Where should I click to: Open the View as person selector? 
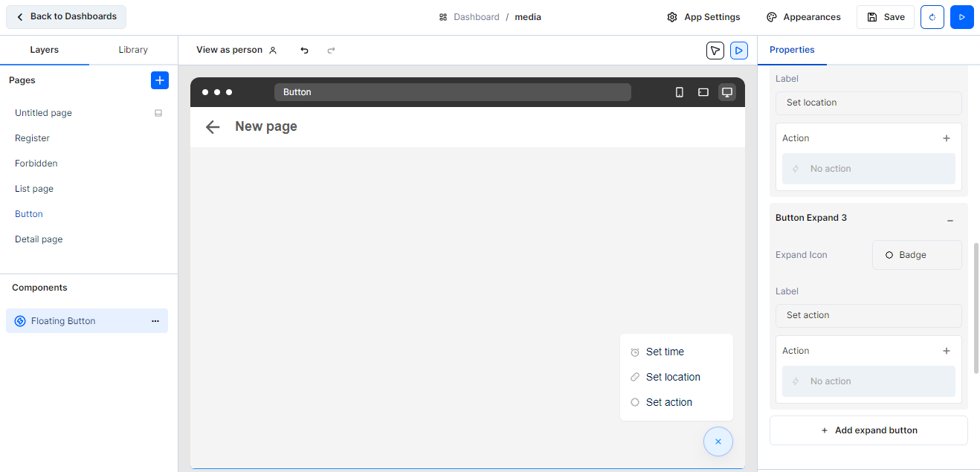236,50
